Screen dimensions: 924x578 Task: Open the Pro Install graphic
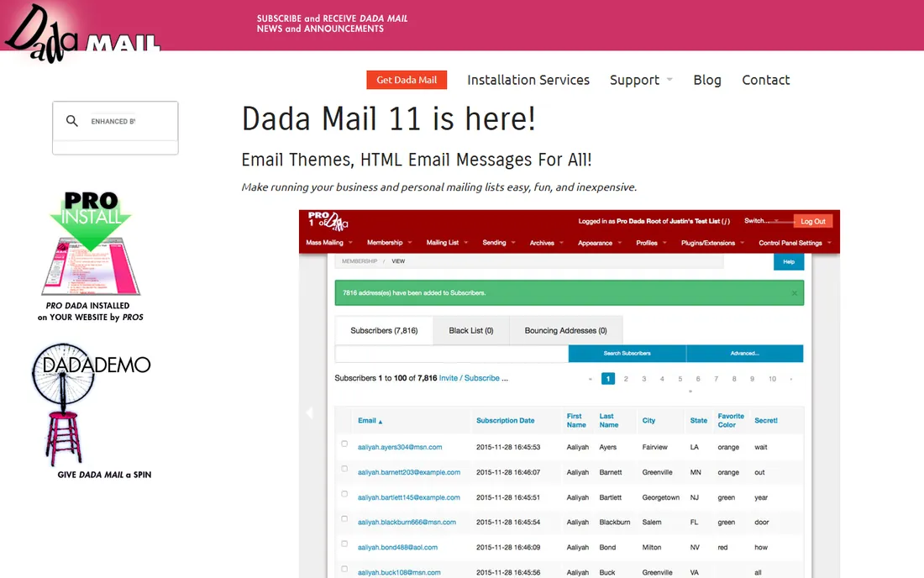pyautogui.click(x=91, y=244)
